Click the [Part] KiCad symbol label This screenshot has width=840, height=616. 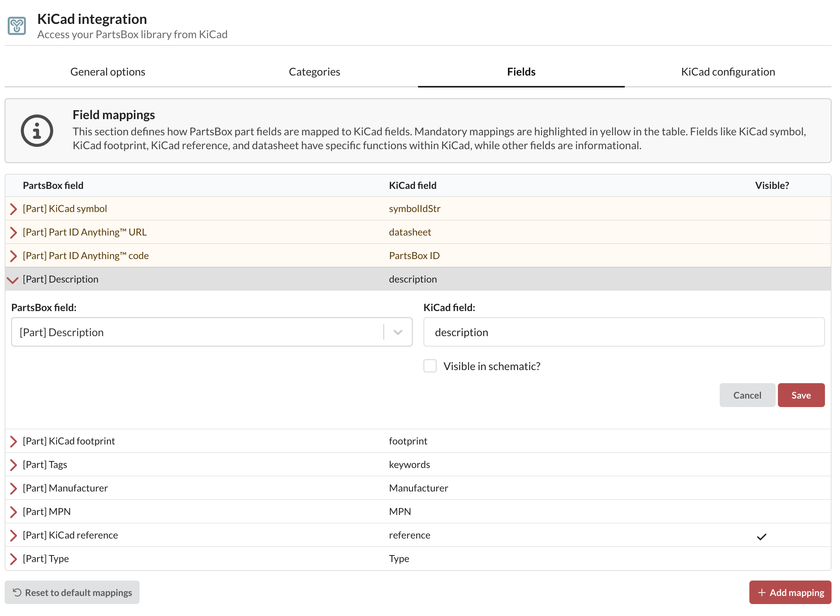[65, 209]
